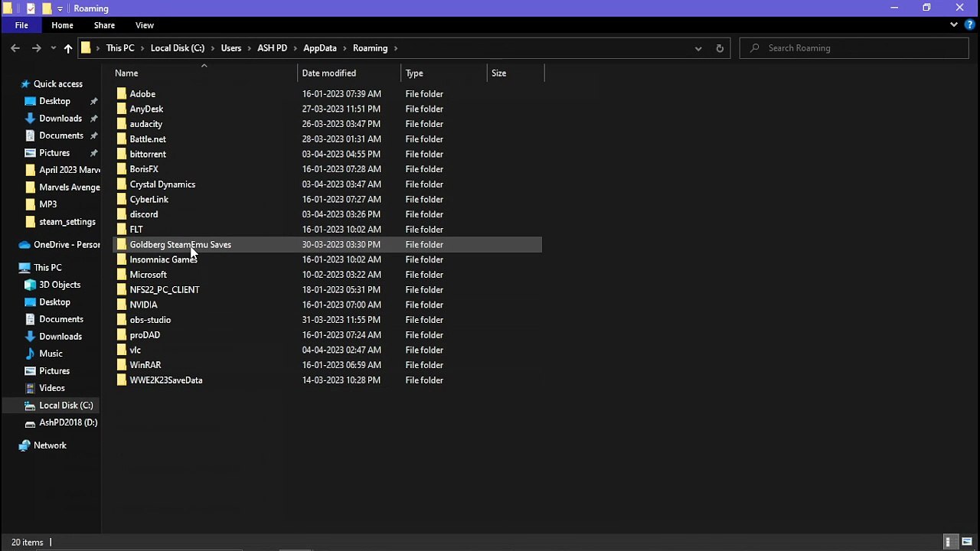This screenshot has height=551, width=980.
Task: Open steam_settings in Quick access
Action: coord(67,222)
